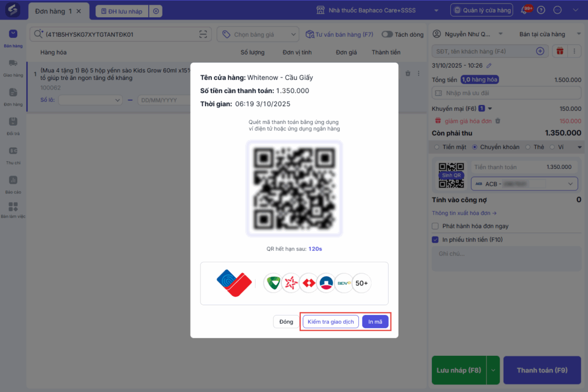Screen dimensions: 588x392
Task: Click the store icon beside Nhà thuốc Baphaco
Action: 320,10
